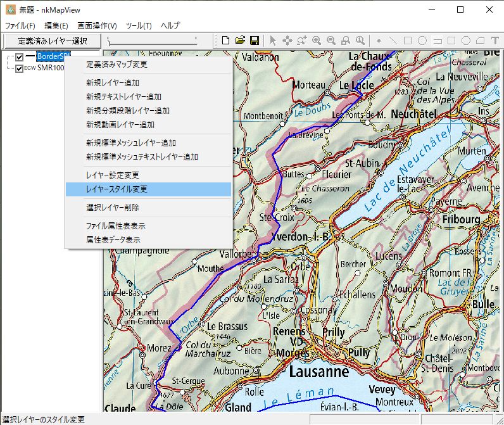
Task: Select the pan move tool
Action: pyautogui.click(x=287, y=41)
